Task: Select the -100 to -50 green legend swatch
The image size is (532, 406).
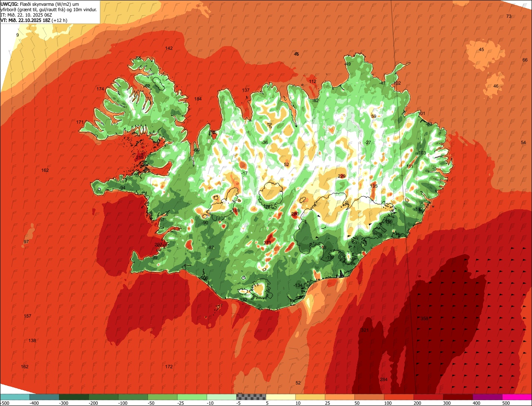Action: coord(133,397)
